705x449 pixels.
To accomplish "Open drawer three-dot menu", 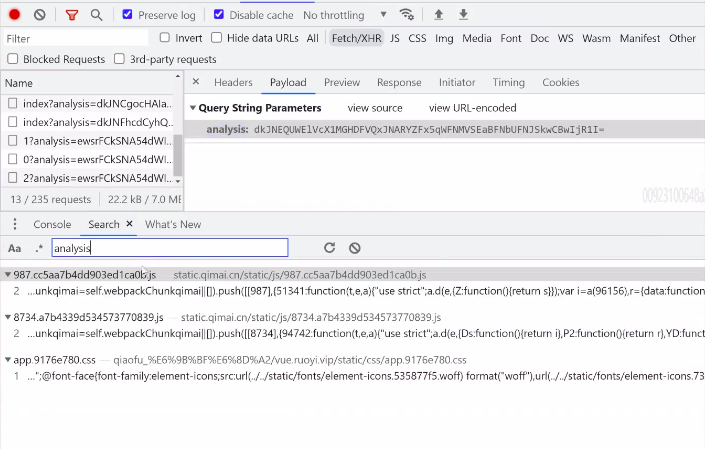I will 15,224.
